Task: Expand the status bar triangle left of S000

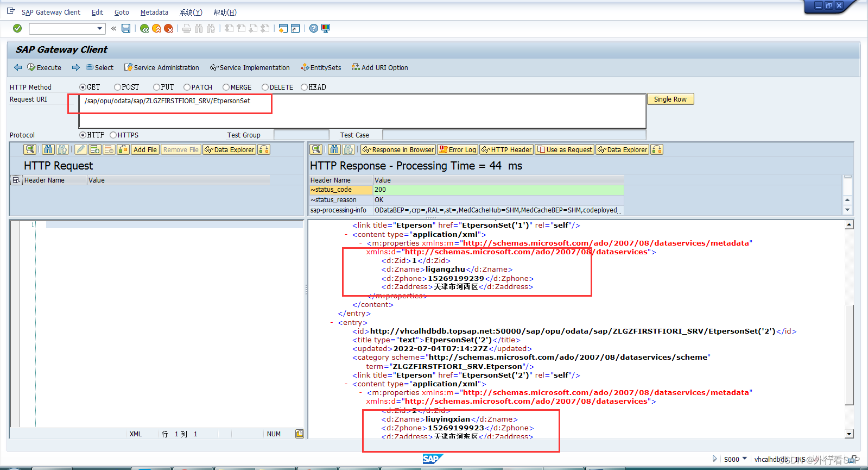Action: click(x=714, y=459)
